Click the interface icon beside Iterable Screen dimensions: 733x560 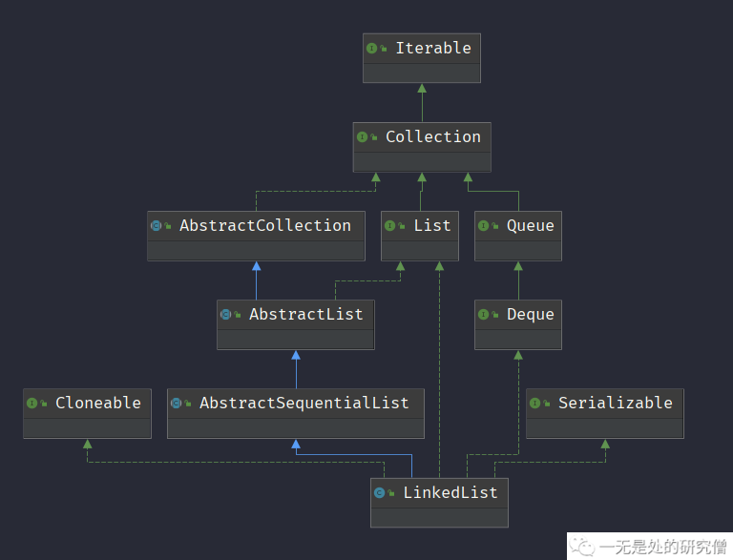[x=372, y=48]
